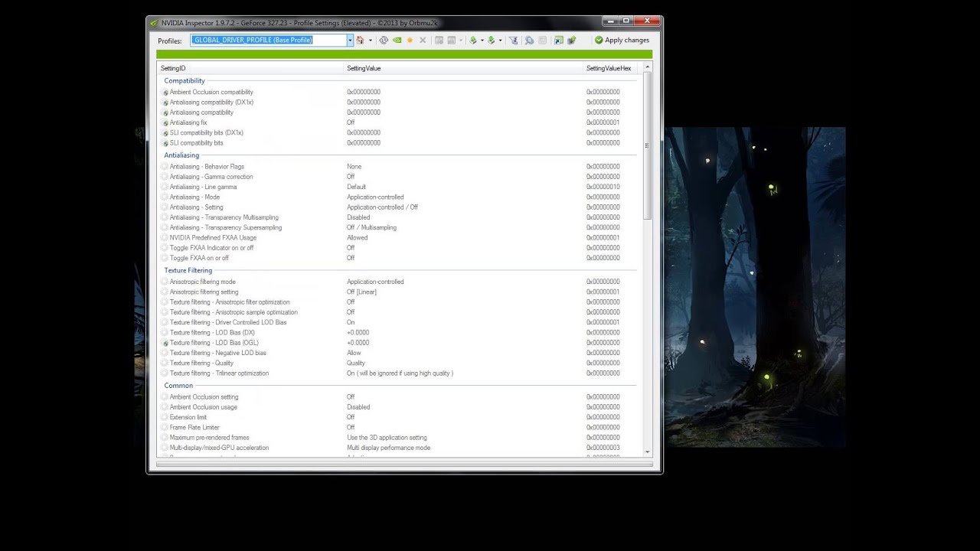
Task: Select the Common group header
Action: coord(178,386)
